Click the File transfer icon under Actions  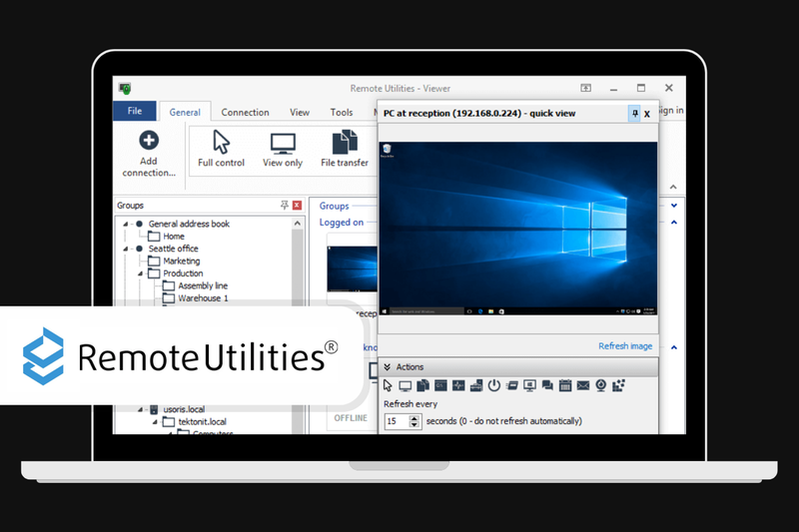click(422, 386)
